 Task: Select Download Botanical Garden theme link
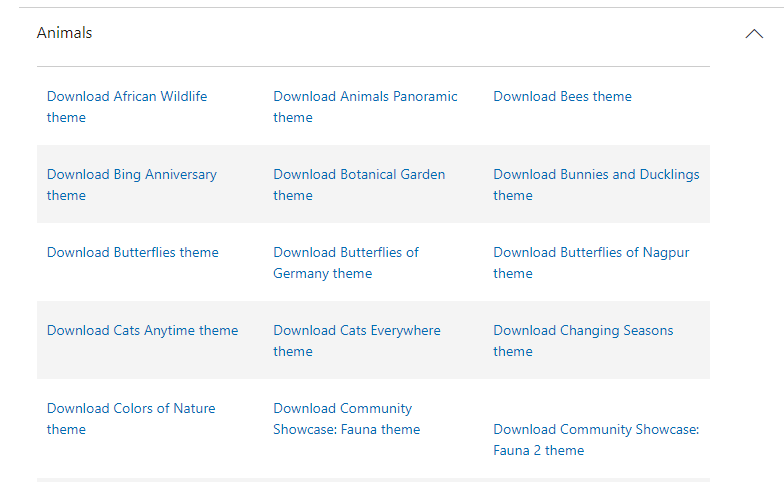point(359,184)
